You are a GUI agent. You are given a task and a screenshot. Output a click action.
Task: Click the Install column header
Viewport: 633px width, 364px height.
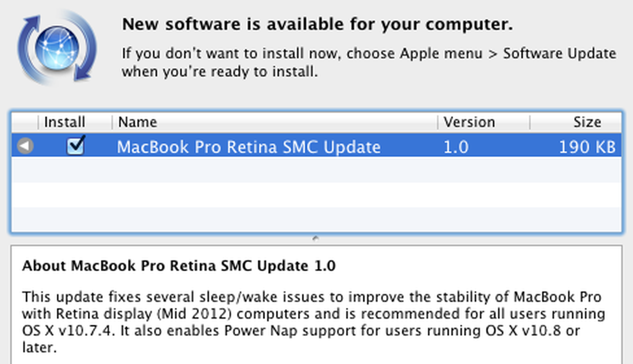64,122
